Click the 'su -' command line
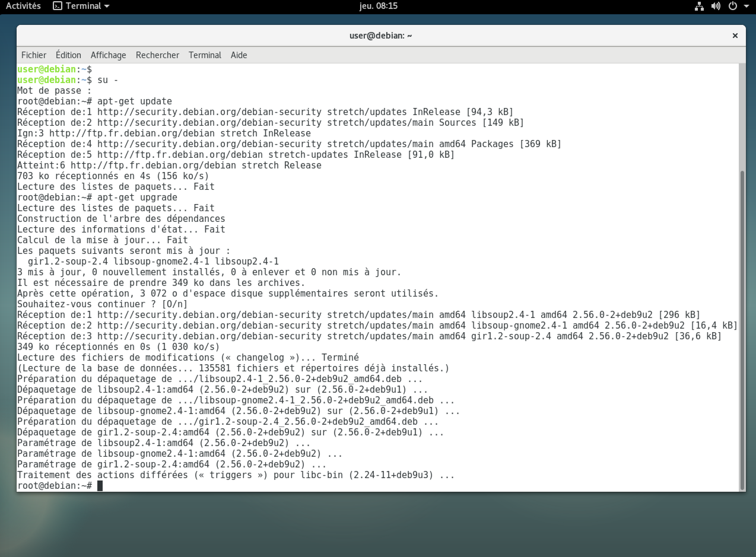756x557 pixels. (68, 80)
